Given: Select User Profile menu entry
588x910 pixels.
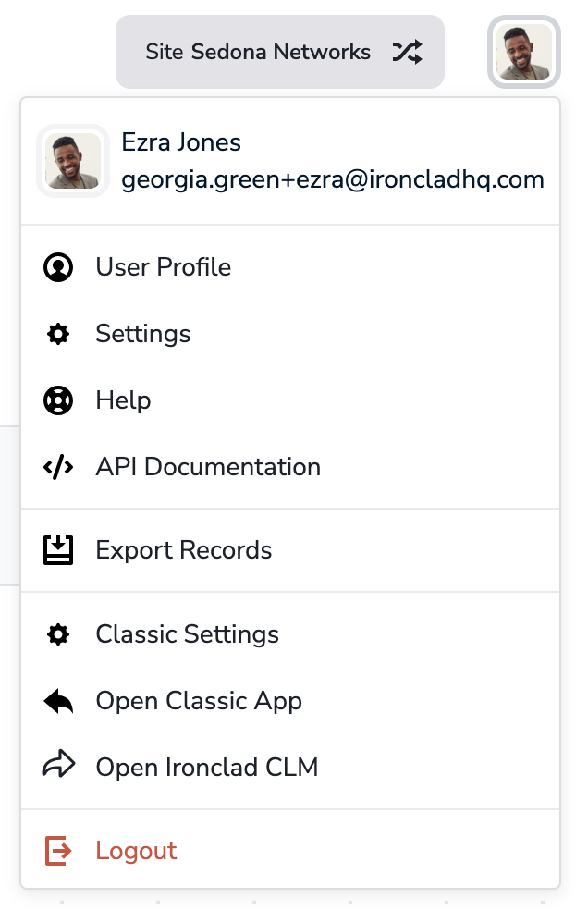Looking at the screenshot, I should click(290, 267).
